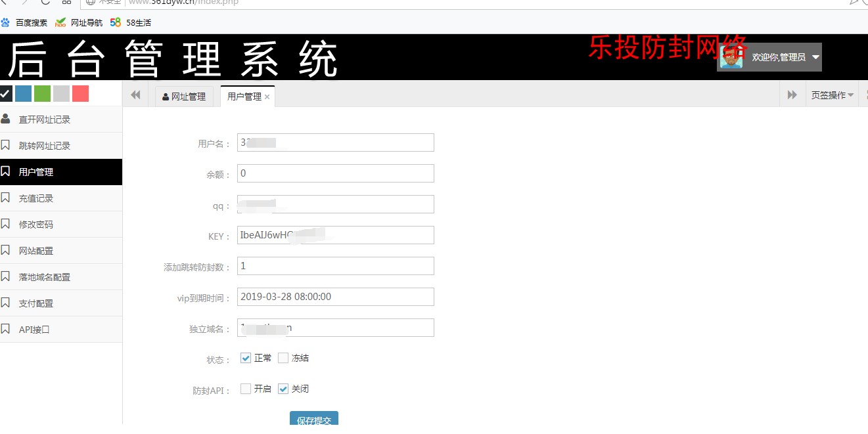This screenshot has width=868, height=434.
Task: Click the browser reload button
Action: coord(45,2)
